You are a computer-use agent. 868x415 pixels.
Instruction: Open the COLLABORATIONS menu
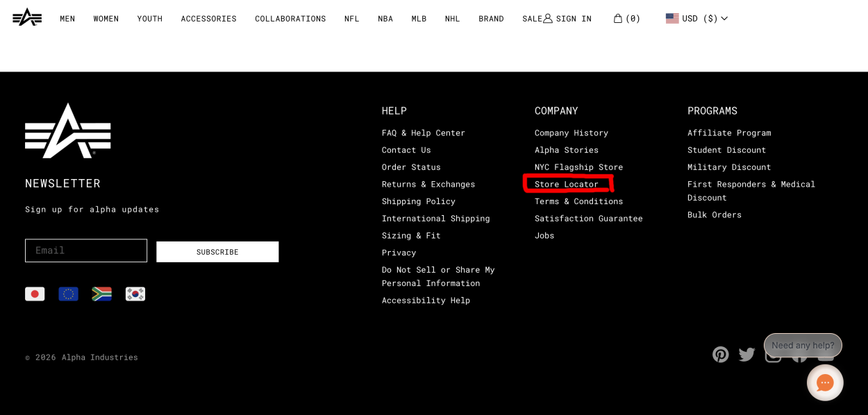tap(290, 19)
